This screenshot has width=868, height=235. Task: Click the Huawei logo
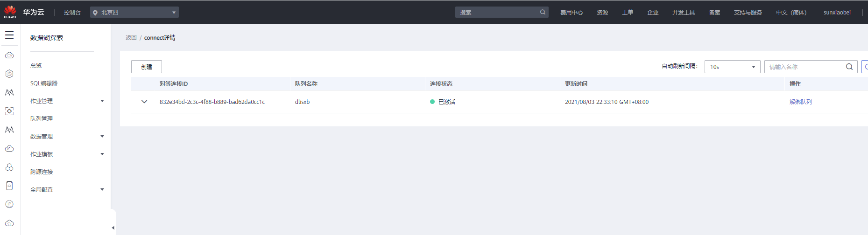[10, 12]
